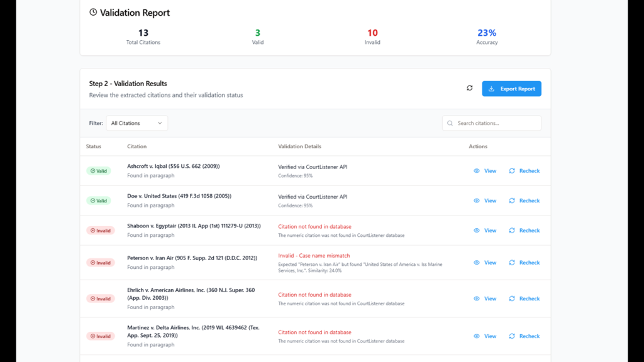
Task: Click the clock icon beside Validation Report
Action: point(93,13)
